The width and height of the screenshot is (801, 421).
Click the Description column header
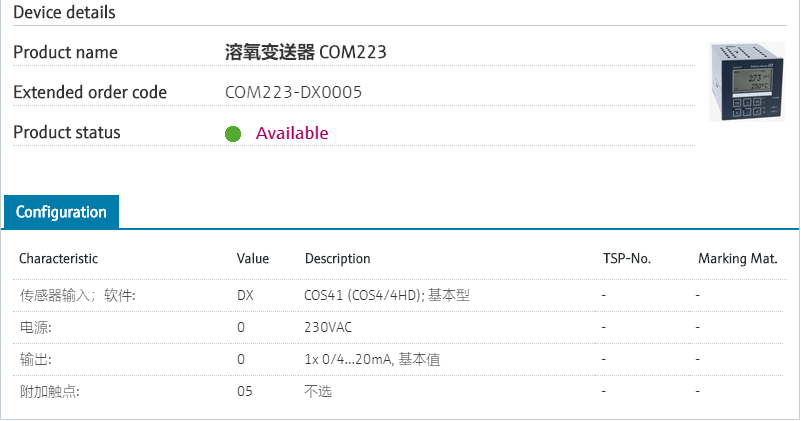tap(338, 259)
